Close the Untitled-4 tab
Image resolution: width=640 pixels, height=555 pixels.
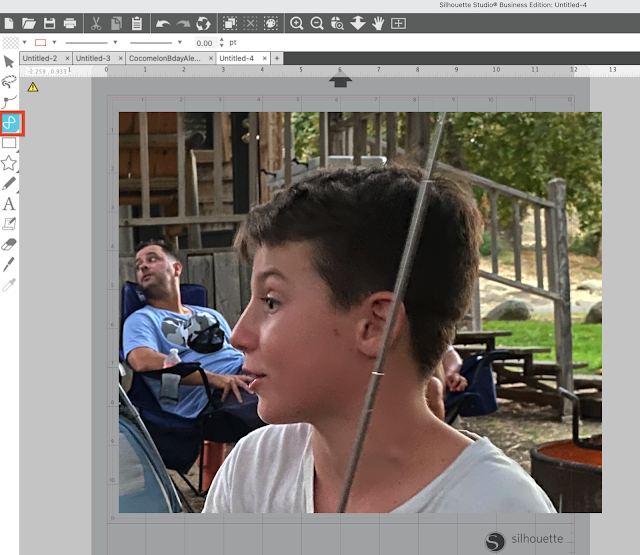(x=264, y=59)
